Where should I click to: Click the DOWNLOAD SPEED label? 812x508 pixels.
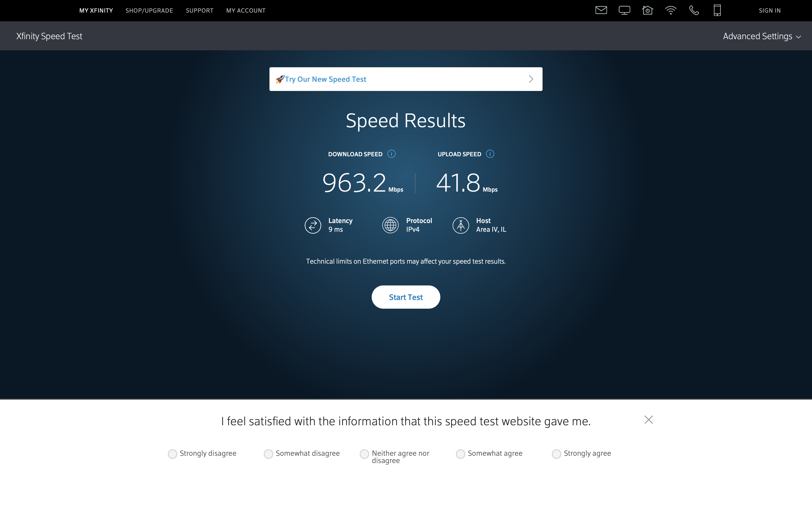click(355, 154)
